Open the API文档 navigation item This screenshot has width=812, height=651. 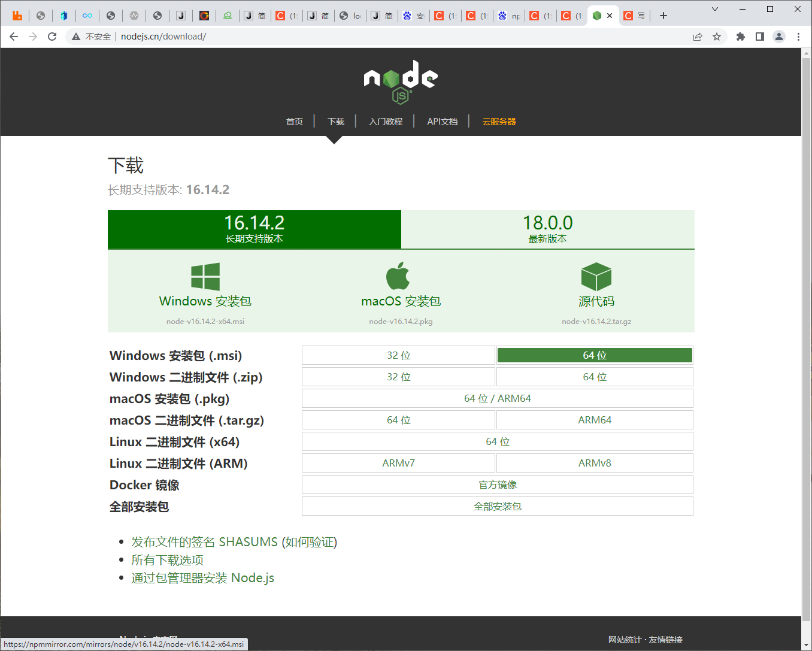click(442, 122)
